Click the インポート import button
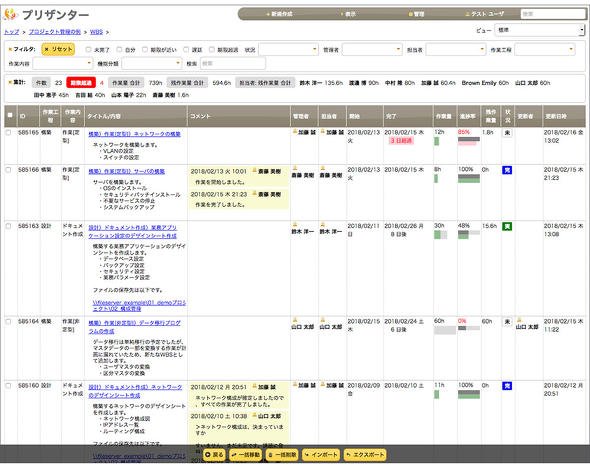Image resolution: width=590 pixels, height=468 pixels. (321, 455)
